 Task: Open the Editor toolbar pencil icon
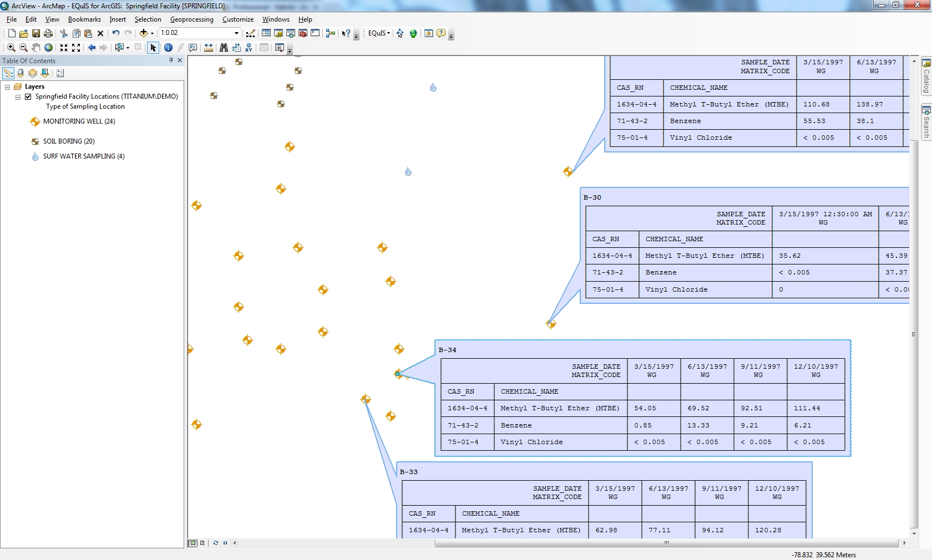pyautogui.click(x=251, y=33)
